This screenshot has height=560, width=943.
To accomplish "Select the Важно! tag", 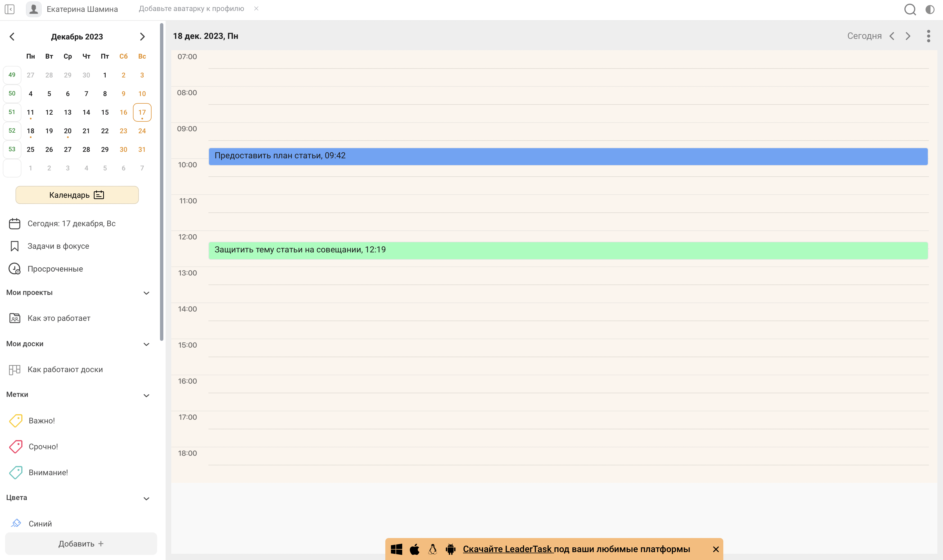I will coord(41,420).
